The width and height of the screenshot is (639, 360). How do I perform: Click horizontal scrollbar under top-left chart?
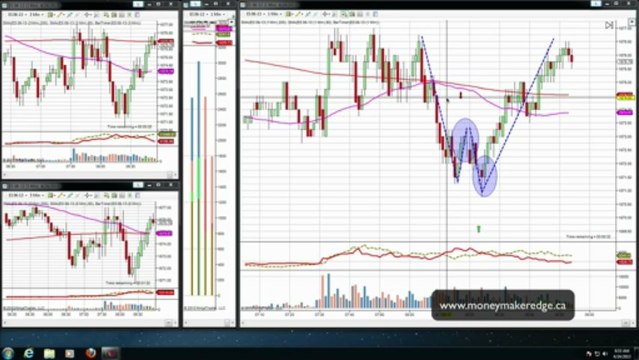[x=90, y=174]
